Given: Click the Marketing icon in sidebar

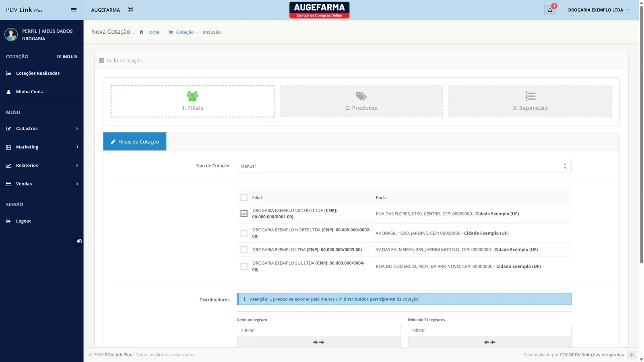Looking at the screenshot, I should click(x=8, y=147).
